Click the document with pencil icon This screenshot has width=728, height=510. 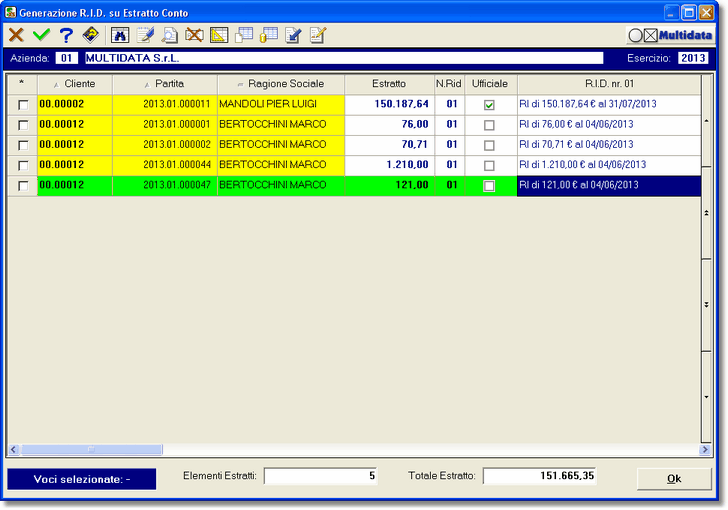pos(318,35)
